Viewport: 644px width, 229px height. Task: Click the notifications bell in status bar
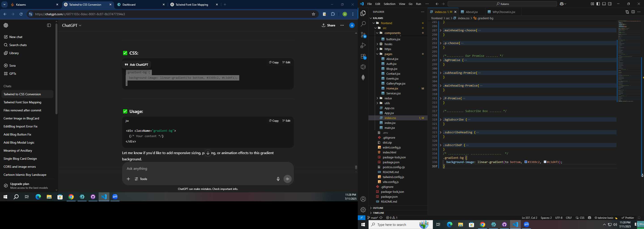click(639, 218)
